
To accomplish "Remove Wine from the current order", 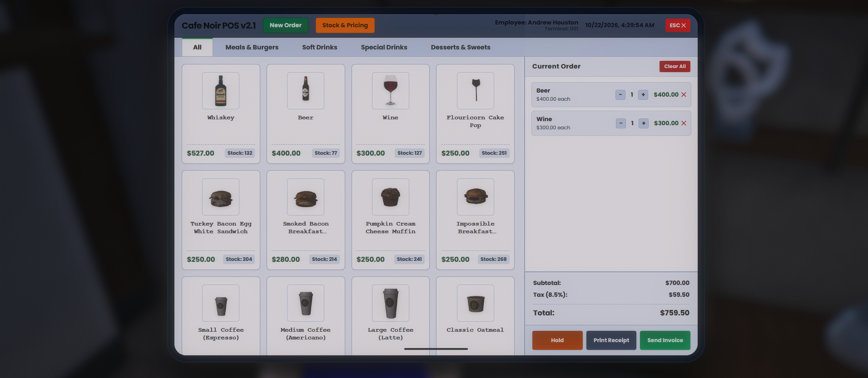I will point(684,123).
